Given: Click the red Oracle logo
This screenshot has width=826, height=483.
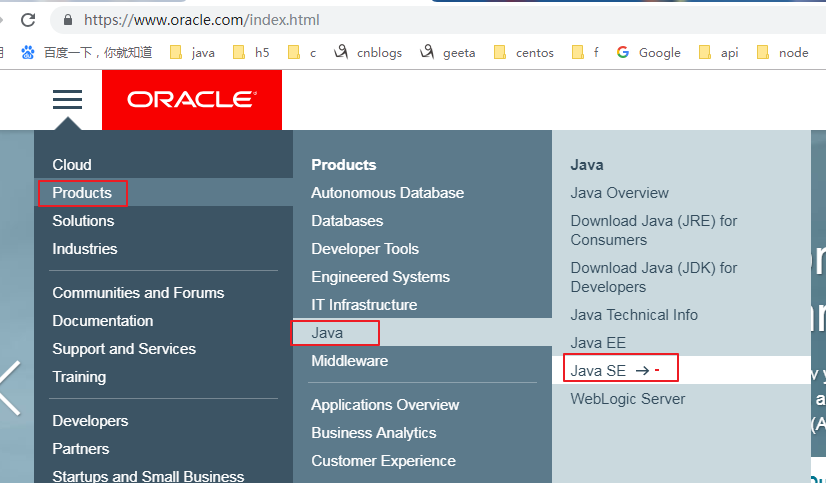Looking at the screenshot, I should point(192,100).
